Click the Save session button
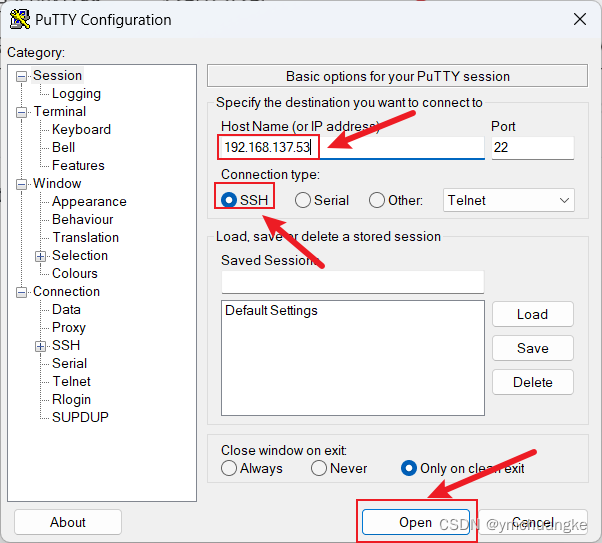 (x=533, y=348)
